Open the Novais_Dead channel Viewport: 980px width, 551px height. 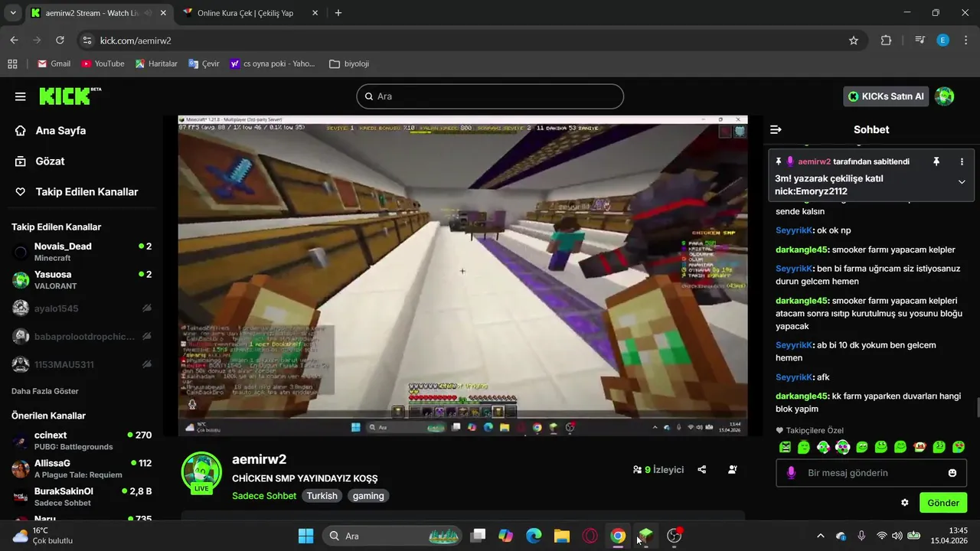tap(81, 252)
